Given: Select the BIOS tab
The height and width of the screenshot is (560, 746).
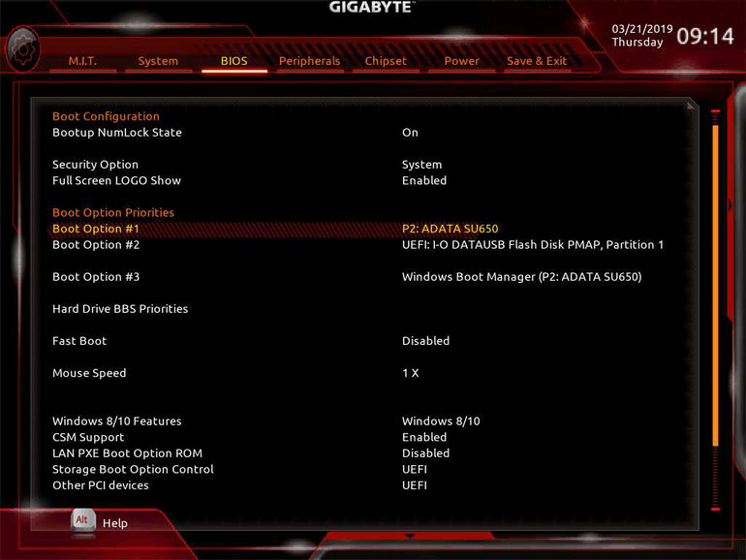Looking at the screenshot, I should (x=233, y=61).
